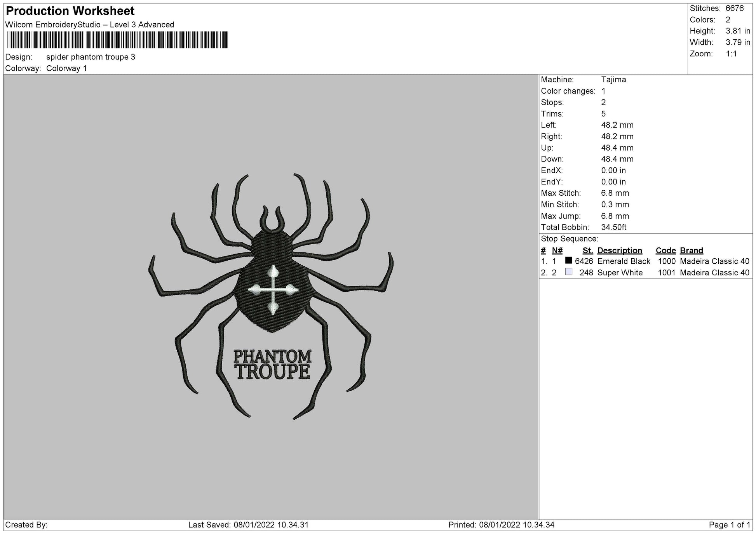Click the Min Stitch value 0.3 mm

(x=615, y=205)
